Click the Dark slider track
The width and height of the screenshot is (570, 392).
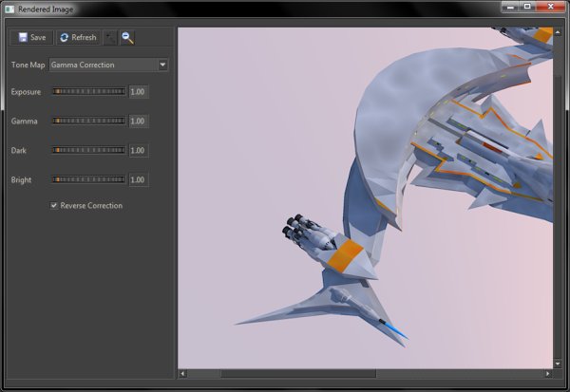point(88,150)
